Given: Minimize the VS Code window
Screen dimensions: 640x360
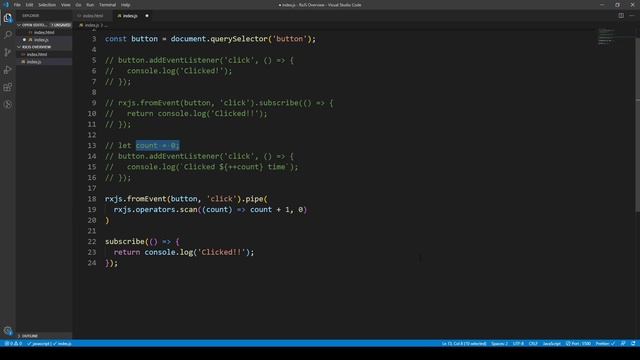Looking at the screenshot, I should [602, 5].
